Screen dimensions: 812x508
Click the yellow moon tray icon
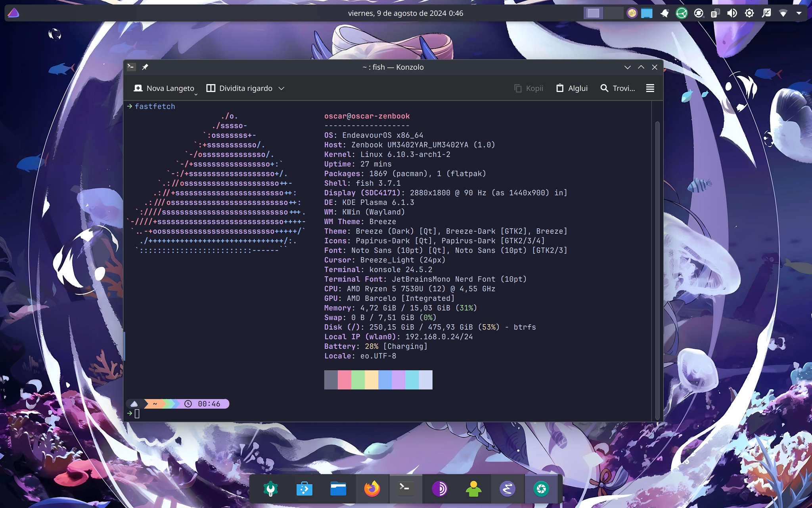(x=632, y=13)
